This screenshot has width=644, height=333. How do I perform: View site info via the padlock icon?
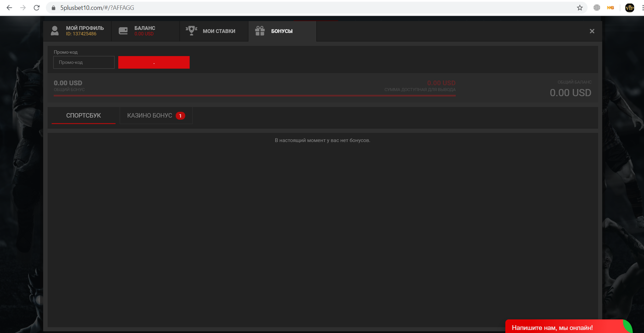click(53, 8)
